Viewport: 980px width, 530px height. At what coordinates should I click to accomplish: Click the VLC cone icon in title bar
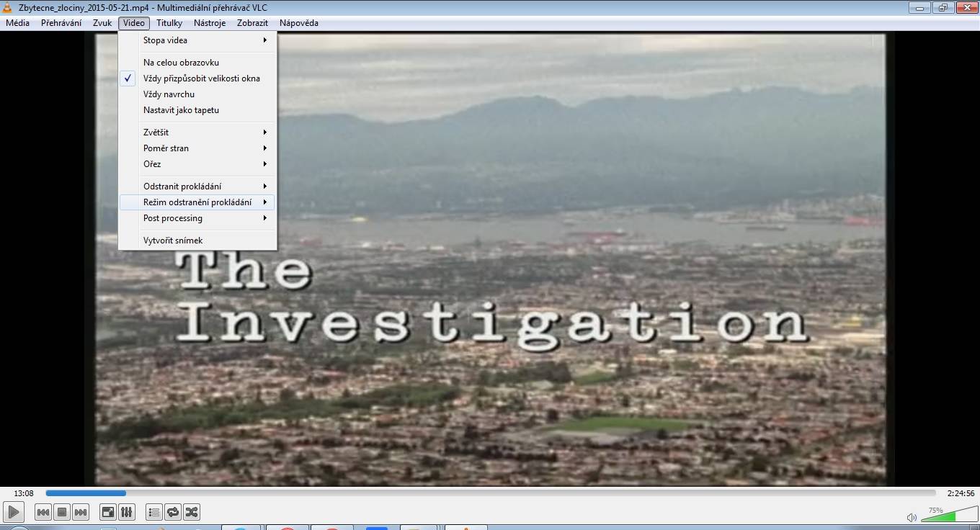[x=9, y=7]
